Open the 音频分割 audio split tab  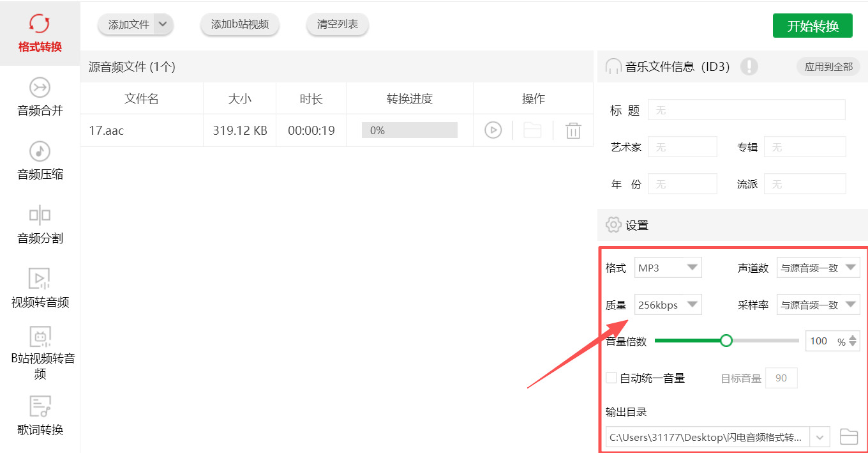point(40,225)
